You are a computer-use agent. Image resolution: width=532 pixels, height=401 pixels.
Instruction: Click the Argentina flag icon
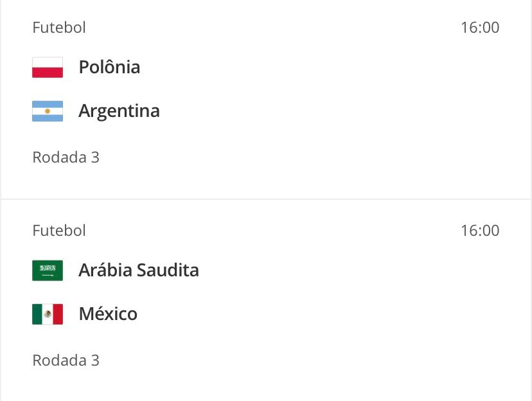coord(48,111)
